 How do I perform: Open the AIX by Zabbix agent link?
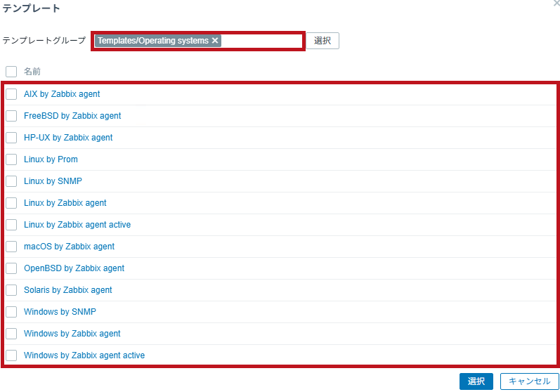62,94
